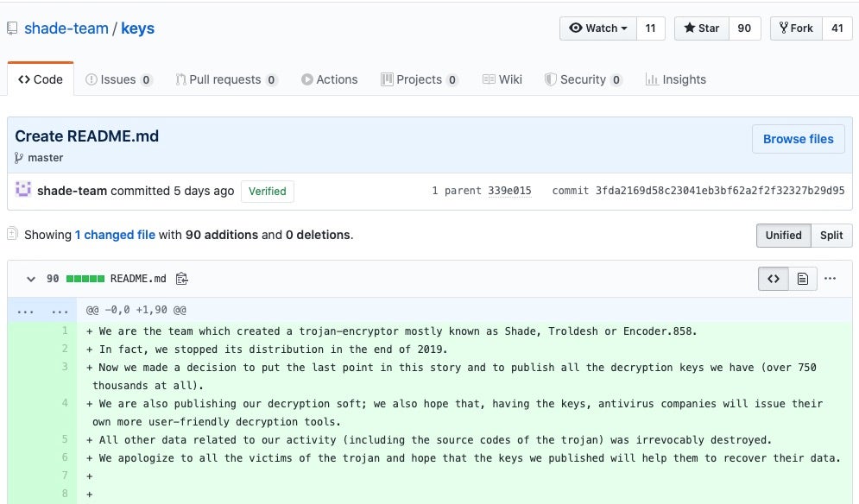Click the repository book icon
This screenshot has height=504, width=859.
[x=12, y=28]
